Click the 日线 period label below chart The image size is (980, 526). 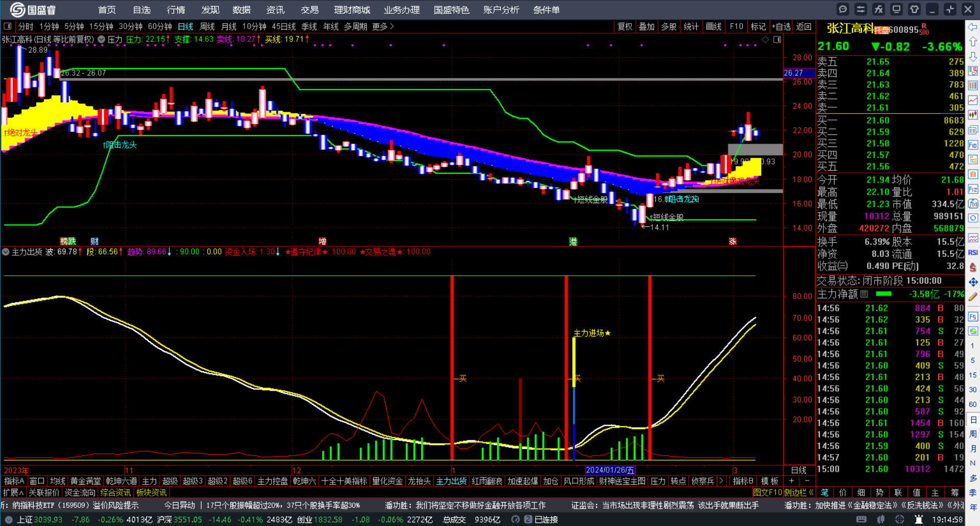click(799, 470)
